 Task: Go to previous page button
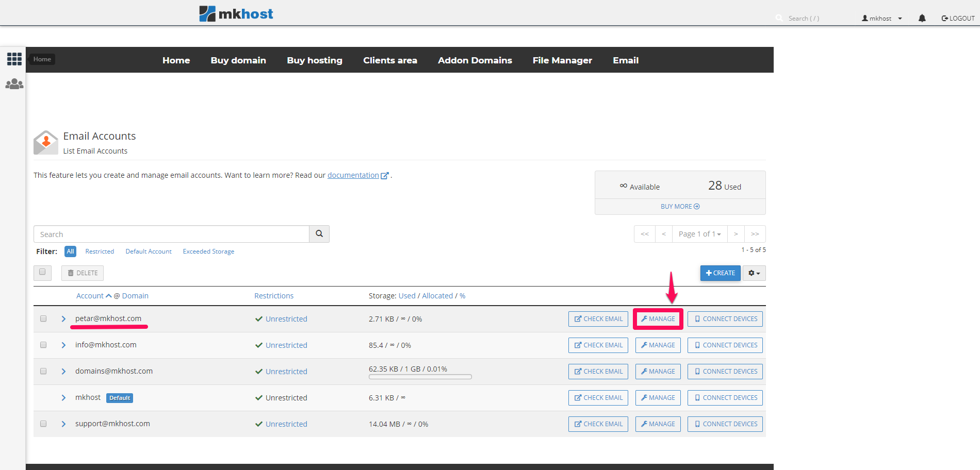click(664, 234)
